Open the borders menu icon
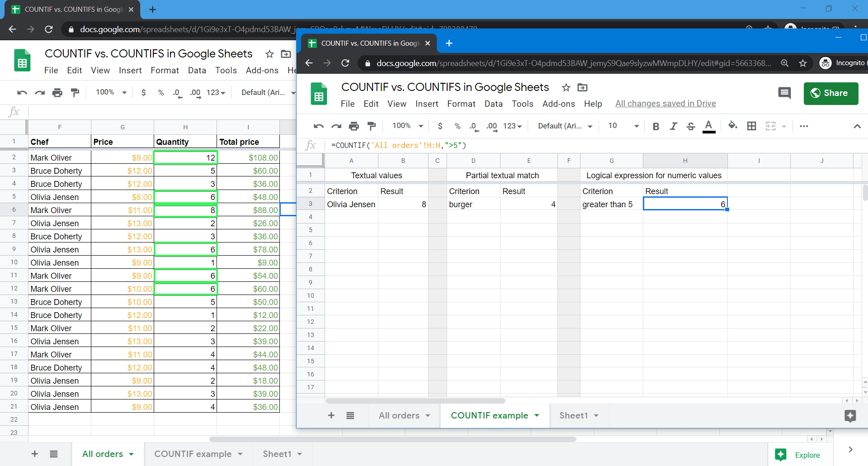Viewport: 868px width, 466px height. click(751, 126)
